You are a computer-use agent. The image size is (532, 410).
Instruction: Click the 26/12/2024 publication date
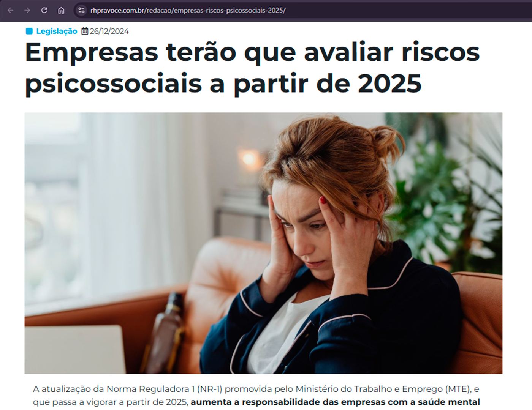[109, 31]
